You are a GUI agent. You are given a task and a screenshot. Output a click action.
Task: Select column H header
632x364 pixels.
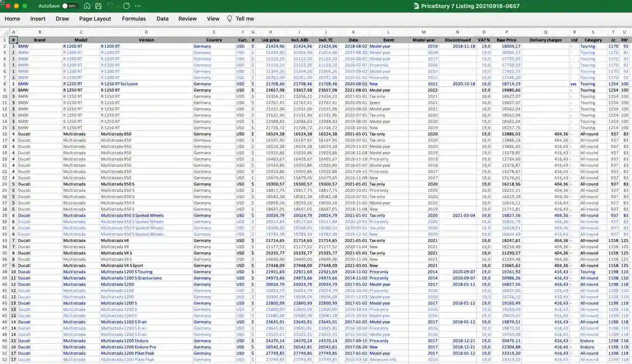pyautogui.click(x=270, y=32)
